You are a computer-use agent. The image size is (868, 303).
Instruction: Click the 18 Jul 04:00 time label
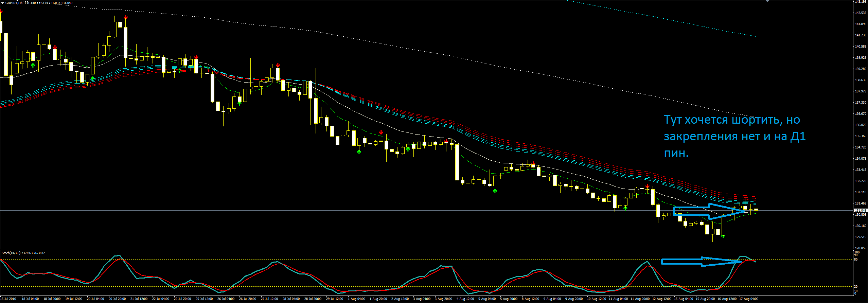coord(30,299)
